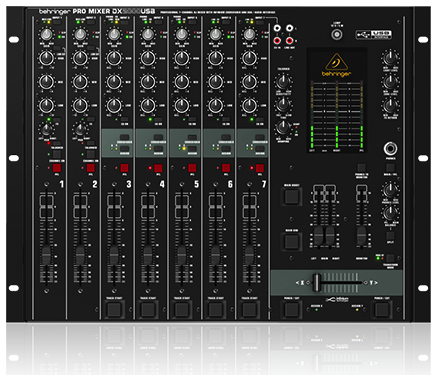Push the Main Boost button
The height and width of the screenshot is (375, 436).
[292, 197]
